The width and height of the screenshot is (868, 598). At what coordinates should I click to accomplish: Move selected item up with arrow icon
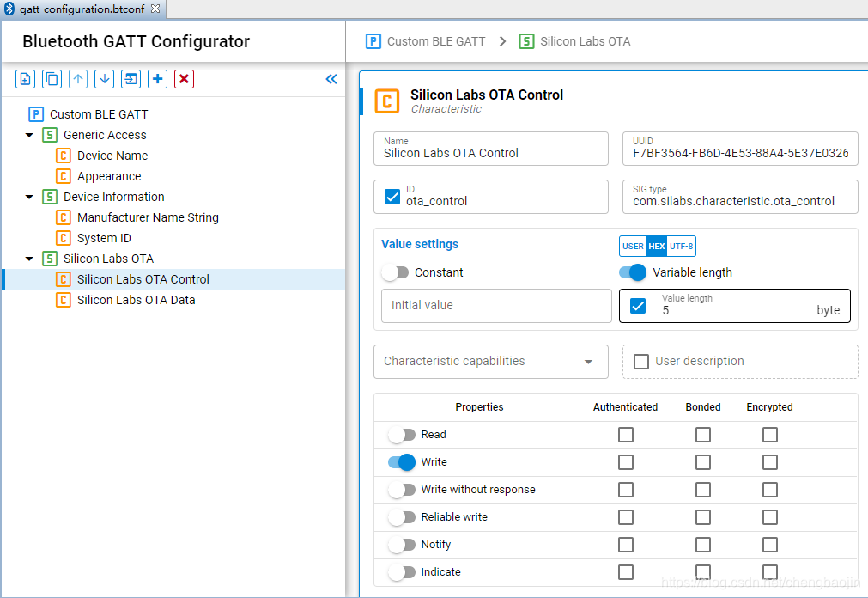[78, 79]
